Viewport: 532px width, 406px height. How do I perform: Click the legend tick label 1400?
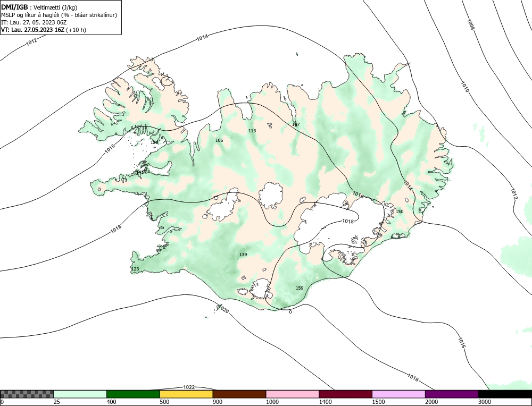[x=326, y=402]
